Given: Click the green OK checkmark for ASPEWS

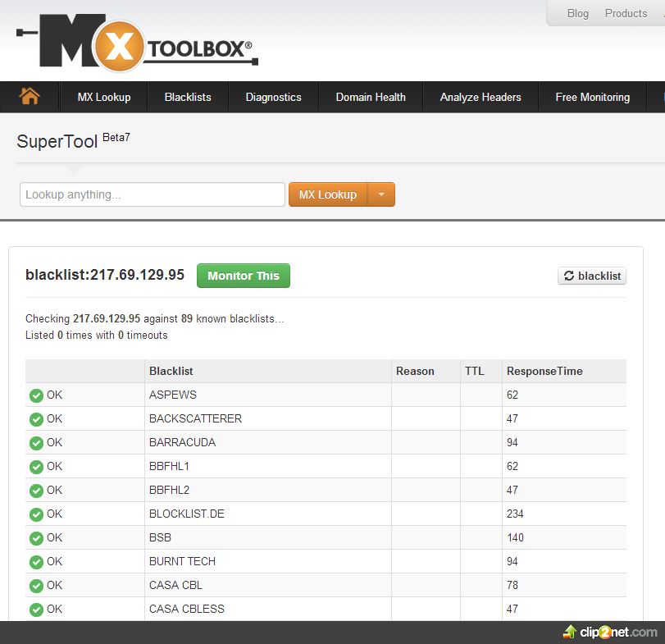Looking at the screenshot, I should pyautogui.click(x=36, y=395).
